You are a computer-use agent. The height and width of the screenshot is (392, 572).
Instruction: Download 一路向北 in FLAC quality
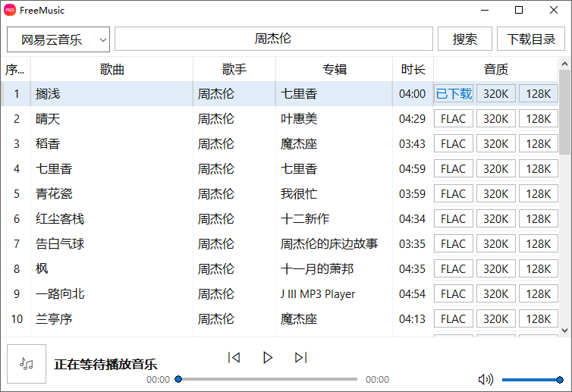(454, 294)
